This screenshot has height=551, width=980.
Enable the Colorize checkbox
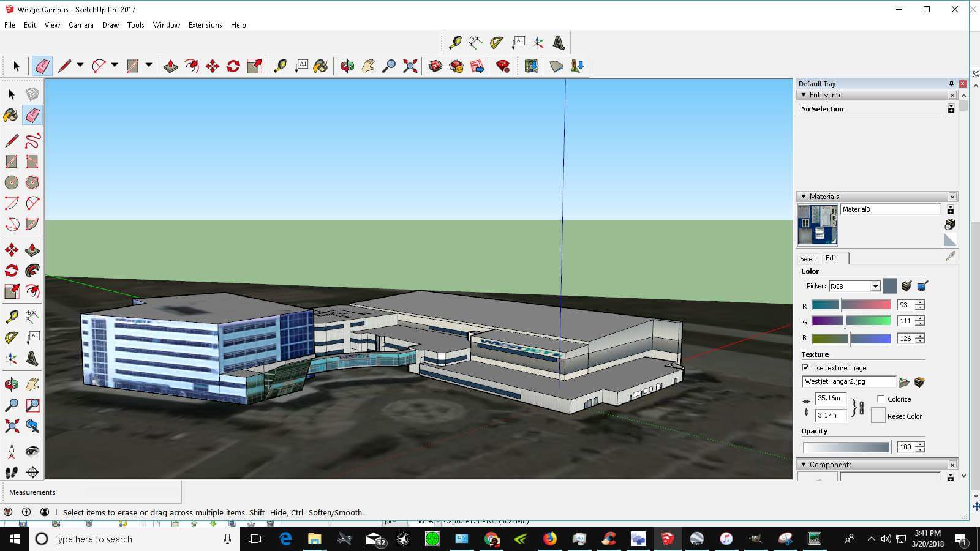click(x=880, y=399)
